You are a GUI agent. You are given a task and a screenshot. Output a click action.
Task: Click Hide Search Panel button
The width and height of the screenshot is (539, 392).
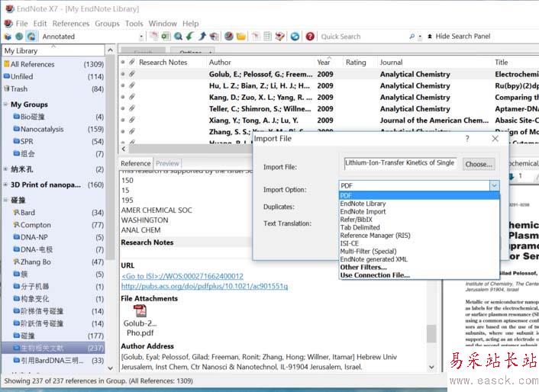pyautogui.click(x=459, y=36)
